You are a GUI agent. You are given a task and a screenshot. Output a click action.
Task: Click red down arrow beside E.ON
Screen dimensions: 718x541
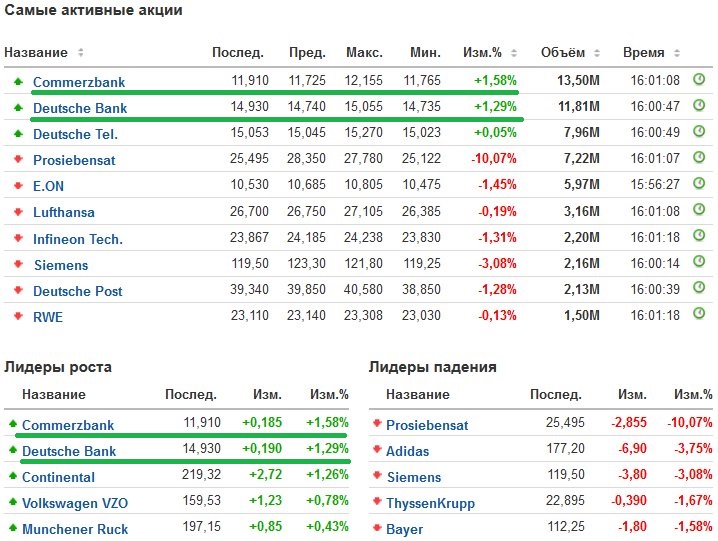pos(17,185)
